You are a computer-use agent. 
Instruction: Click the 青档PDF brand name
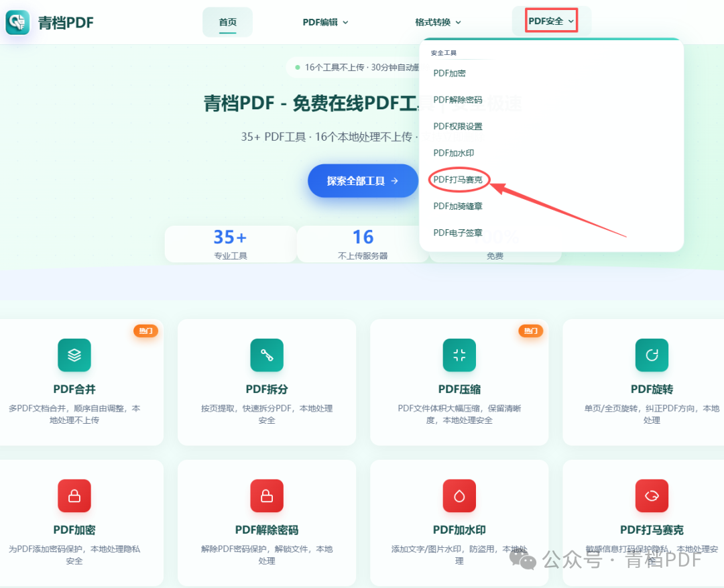[x=66, y=23]
